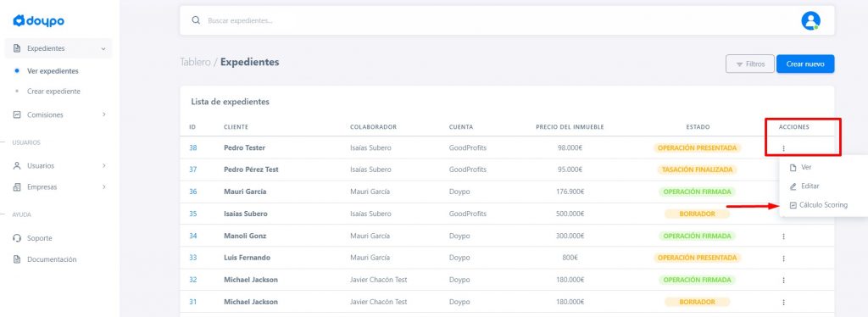
Task: Focus the Buscar expedientes search field
Action: tap(498, 20)
